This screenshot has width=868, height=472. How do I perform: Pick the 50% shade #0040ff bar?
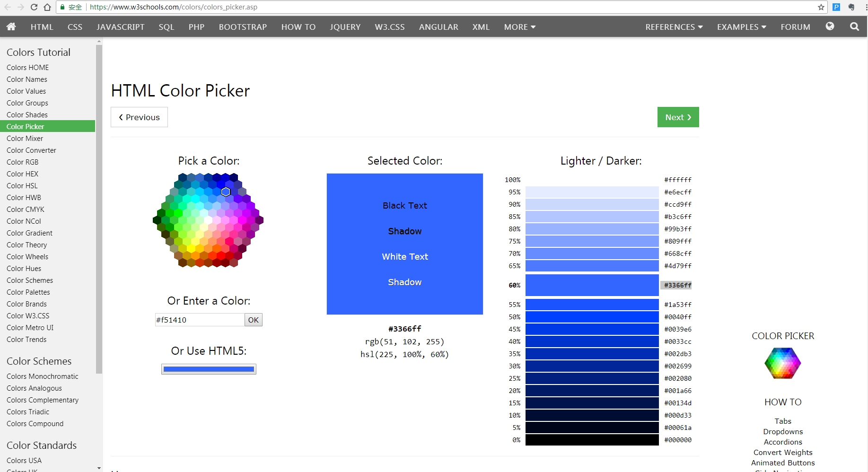tap(592, 317)
